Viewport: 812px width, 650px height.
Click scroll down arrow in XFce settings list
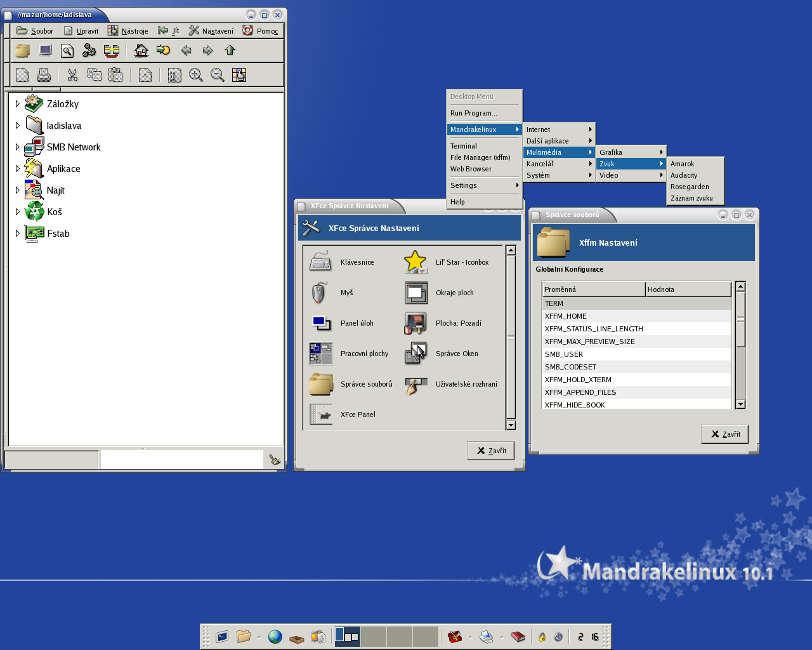[x=511, y=425]
